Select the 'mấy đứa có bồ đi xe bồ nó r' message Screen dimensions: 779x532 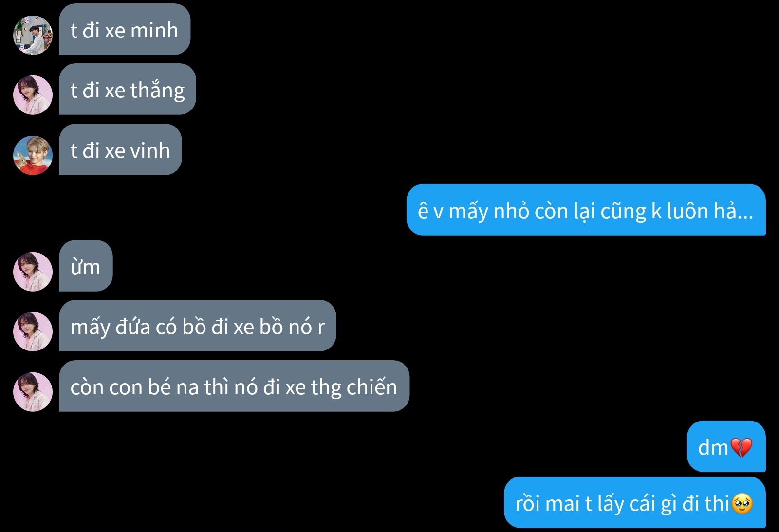(198, 326)
